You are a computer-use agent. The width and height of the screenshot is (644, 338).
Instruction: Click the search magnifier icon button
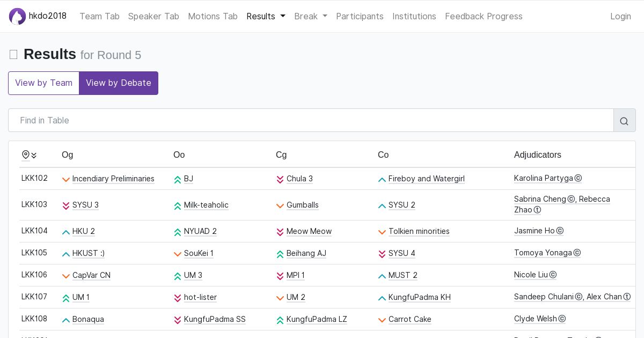pos(624,121)
